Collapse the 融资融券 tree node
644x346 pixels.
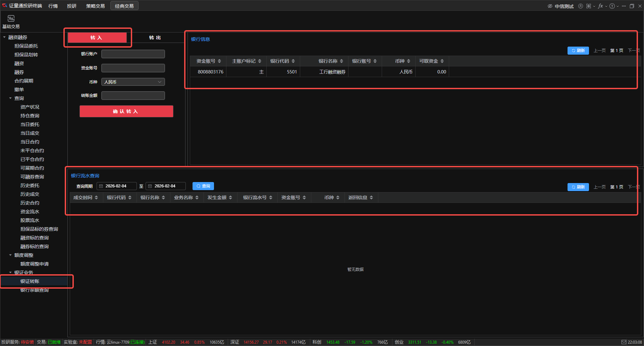(x=4, y=37)
